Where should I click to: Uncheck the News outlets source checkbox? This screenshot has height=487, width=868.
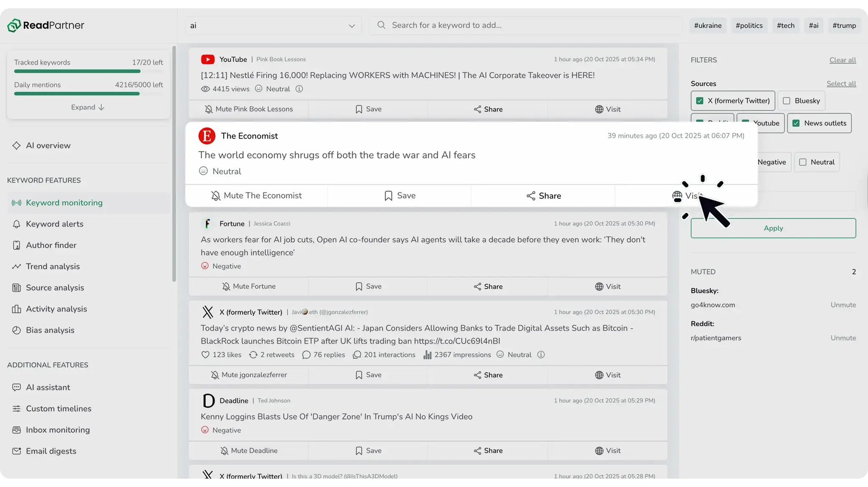coord(796,123)
